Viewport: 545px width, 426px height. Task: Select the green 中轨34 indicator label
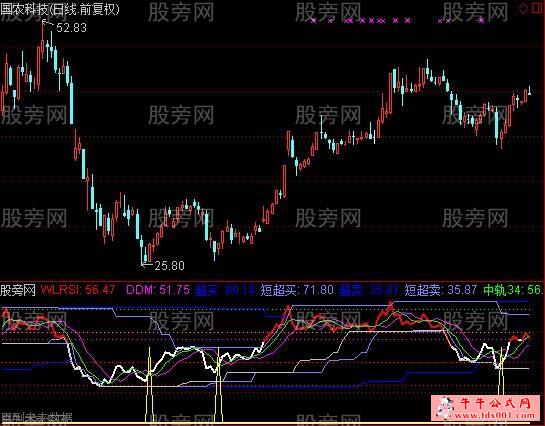click(512, 290)
